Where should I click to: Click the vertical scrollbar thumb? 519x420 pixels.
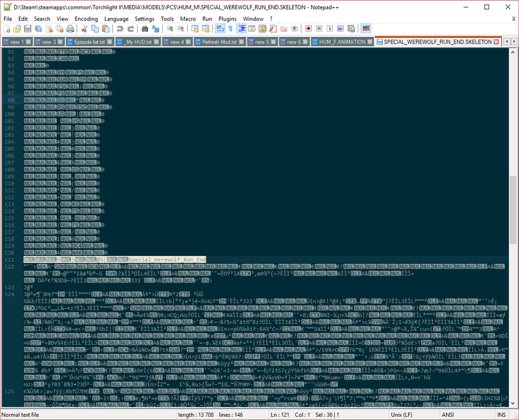(513, 209)
